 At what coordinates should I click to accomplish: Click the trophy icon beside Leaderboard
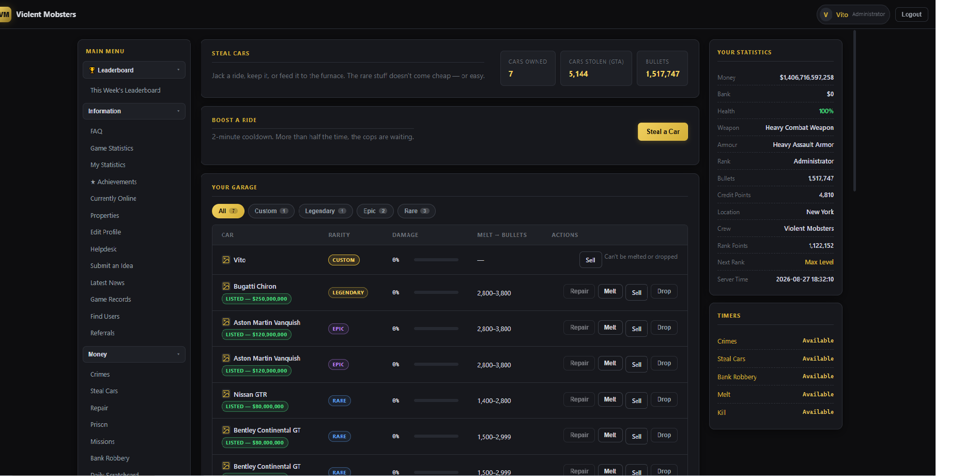coord(92,70)
